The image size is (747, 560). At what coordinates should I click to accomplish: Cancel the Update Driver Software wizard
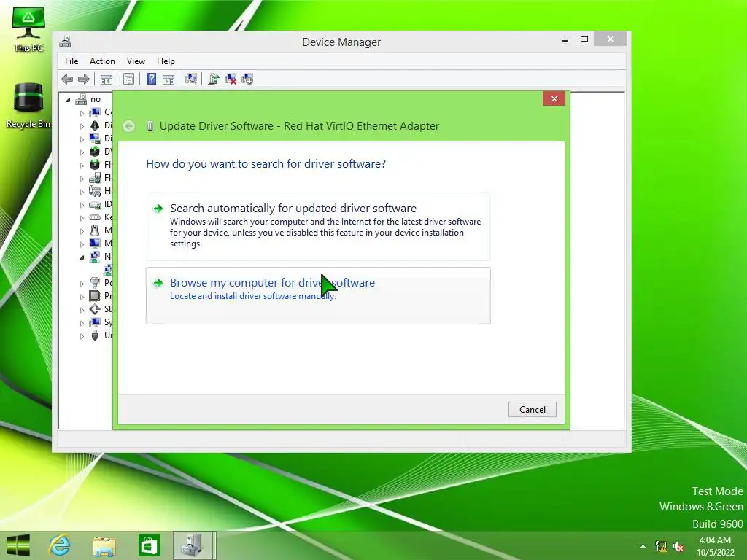point(532,410)
